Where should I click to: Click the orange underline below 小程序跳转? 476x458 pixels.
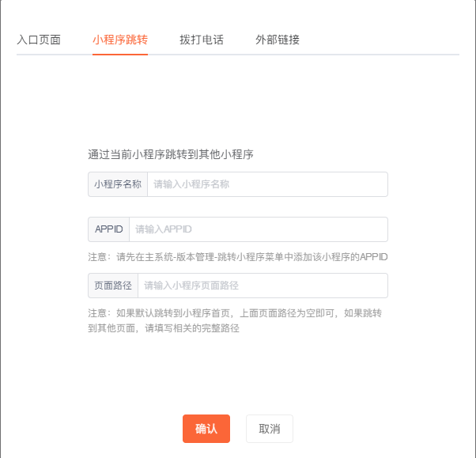[x=120, y=55]
